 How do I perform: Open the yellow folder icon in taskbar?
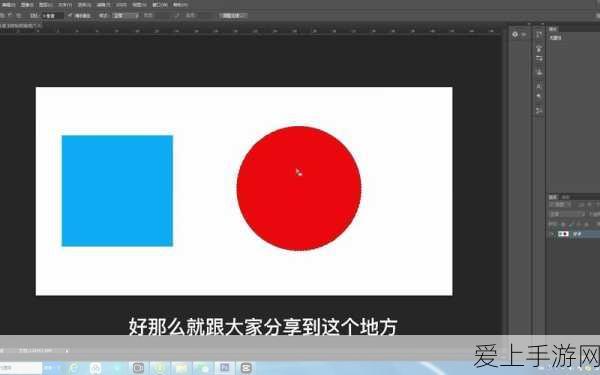tap(181, 368)
